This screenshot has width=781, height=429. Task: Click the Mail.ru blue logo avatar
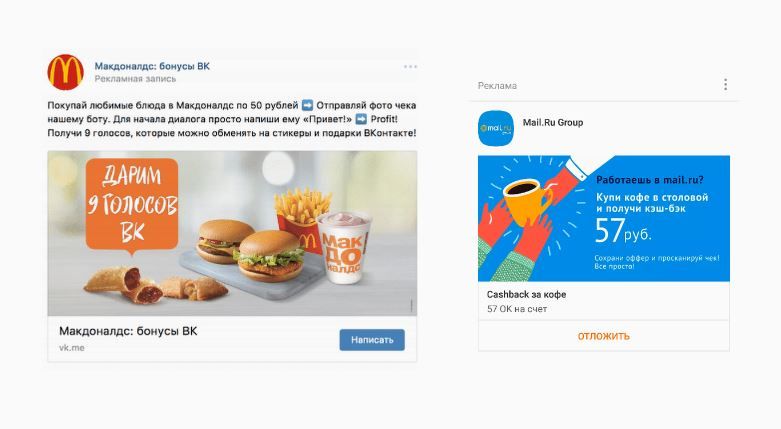[x=496, y=128]
